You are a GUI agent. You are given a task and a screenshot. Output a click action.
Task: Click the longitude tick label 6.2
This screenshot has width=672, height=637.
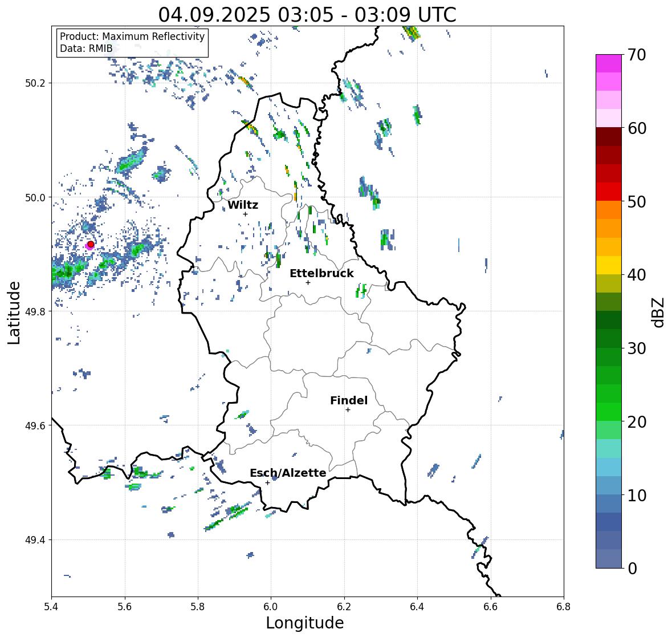click(x=344, y=606)
